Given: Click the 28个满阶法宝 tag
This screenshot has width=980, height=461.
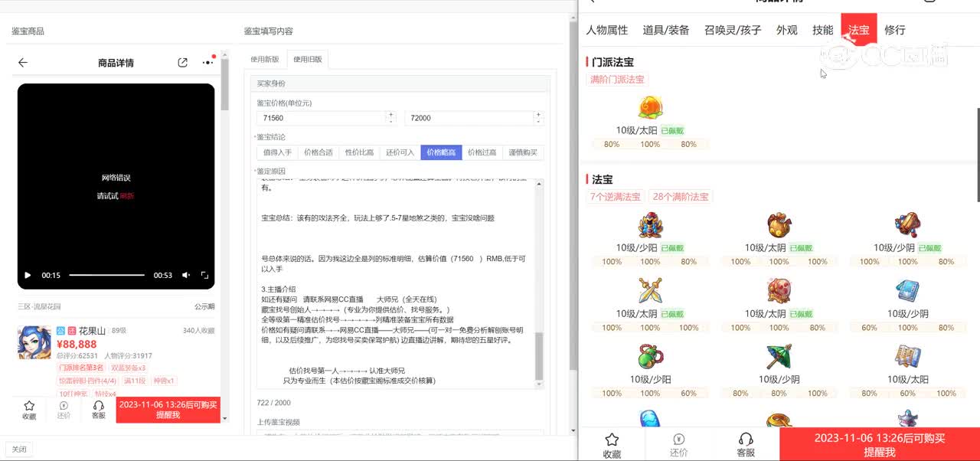Looking at the screenshot, I should click(x=681, y=197).
